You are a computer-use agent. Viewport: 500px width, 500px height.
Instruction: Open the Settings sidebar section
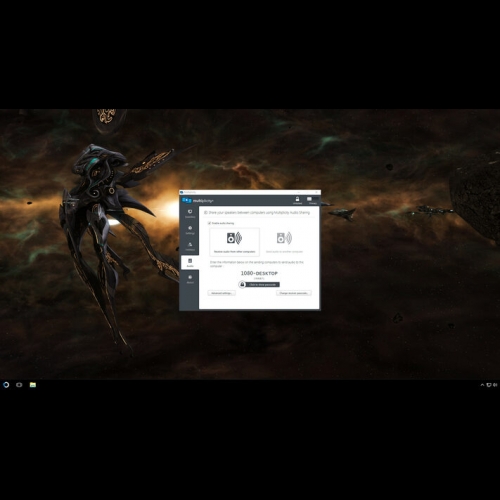(190, 230)
